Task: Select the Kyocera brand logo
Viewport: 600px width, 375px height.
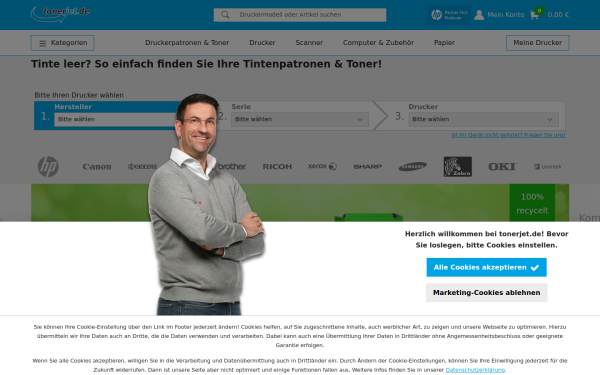Action: coord(142,166)
